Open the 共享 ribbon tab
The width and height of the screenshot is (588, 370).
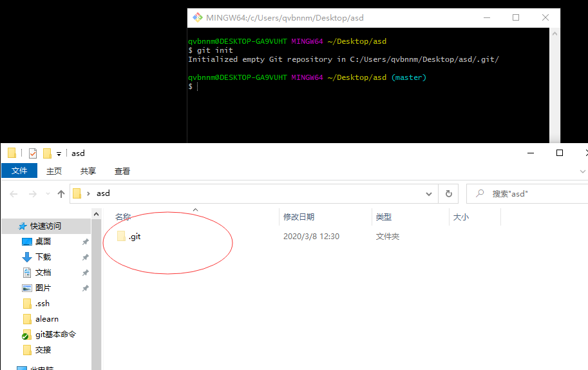(x=88, y=171)
